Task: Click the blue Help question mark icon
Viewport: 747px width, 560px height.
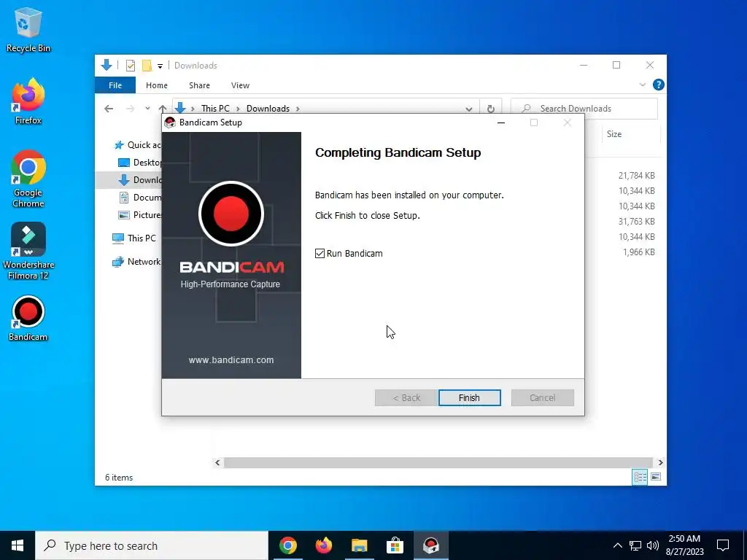Action: pos(659,85)
